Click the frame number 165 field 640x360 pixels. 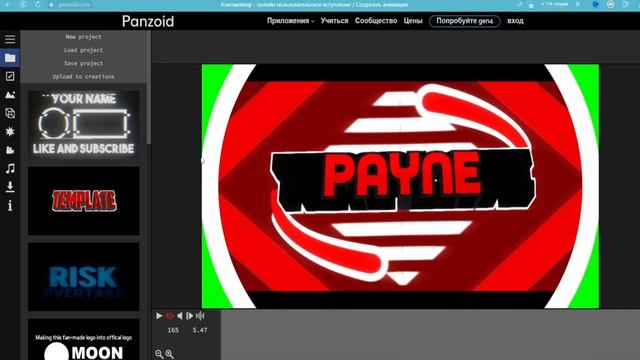point(173,330)
